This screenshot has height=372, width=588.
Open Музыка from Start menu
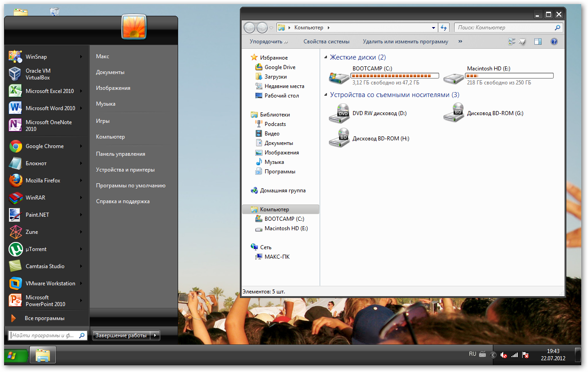[106, 104]
